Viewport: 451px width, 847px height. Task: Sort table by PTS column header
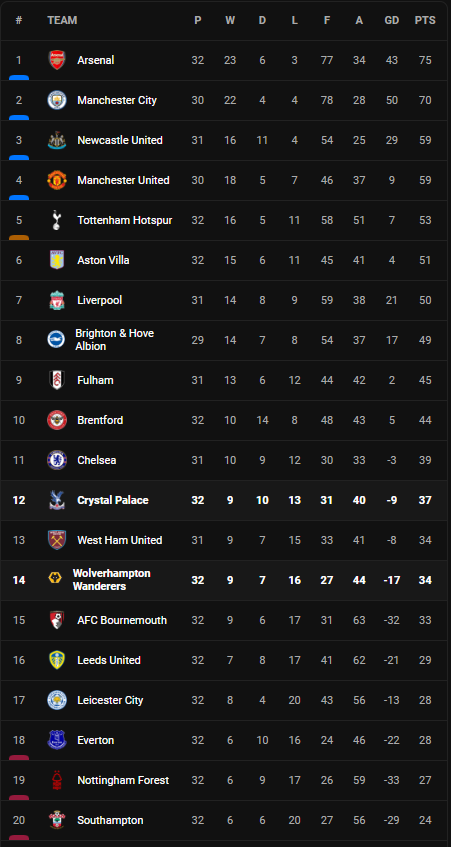[x=425, y=21]
